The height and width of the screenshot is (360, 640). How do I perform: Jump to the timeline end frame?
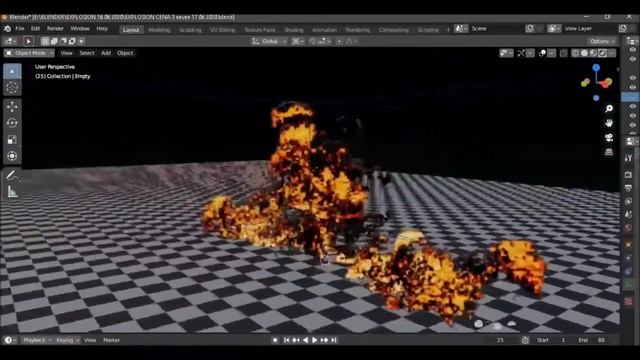point(334,340)
